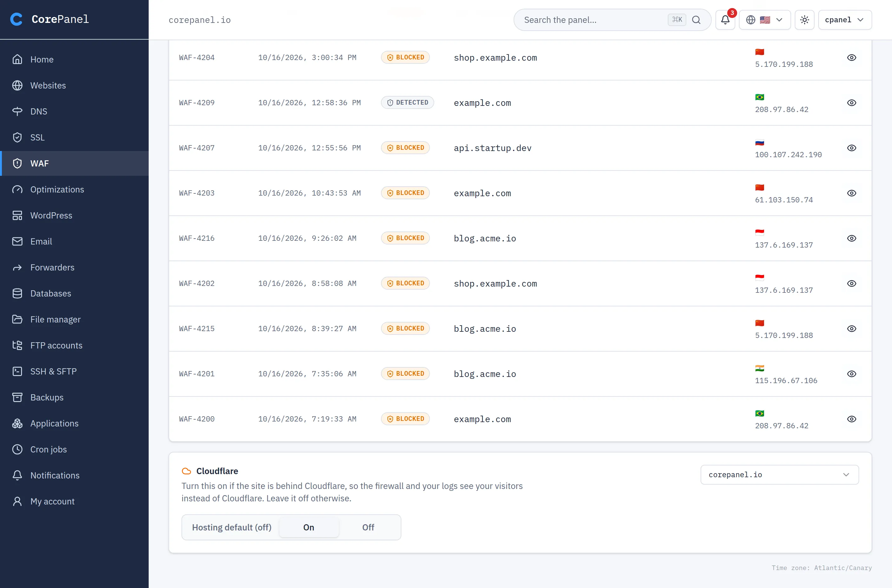View details eye icon for WAF-4202
This screenshot has width=892, height=588.
pyautogui.click(x=851, y=283)
